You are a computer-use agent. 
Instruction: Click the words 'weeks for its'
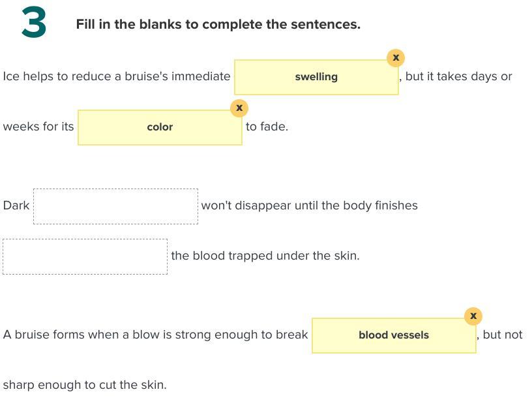(x=38, y=127)
